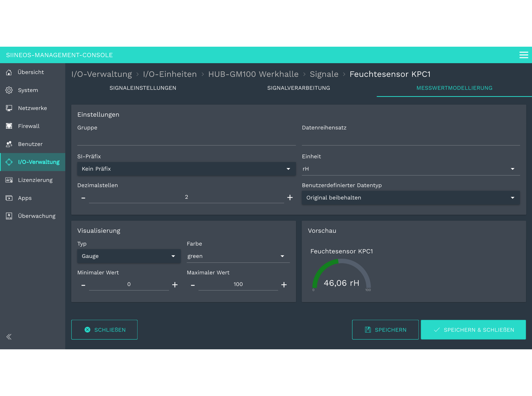
Task: Click the Benutzer people icon
Action: (x=9, y=144)
